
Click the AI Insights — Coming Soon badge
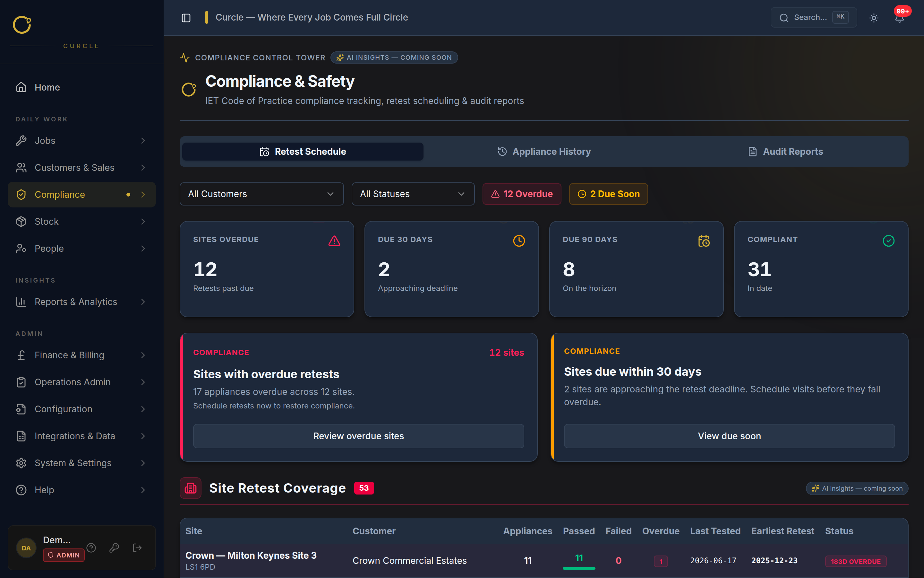394,57
